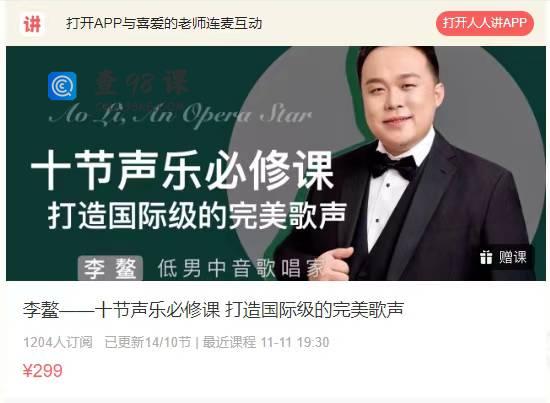Click the ¥299 price

coord(43,370)
